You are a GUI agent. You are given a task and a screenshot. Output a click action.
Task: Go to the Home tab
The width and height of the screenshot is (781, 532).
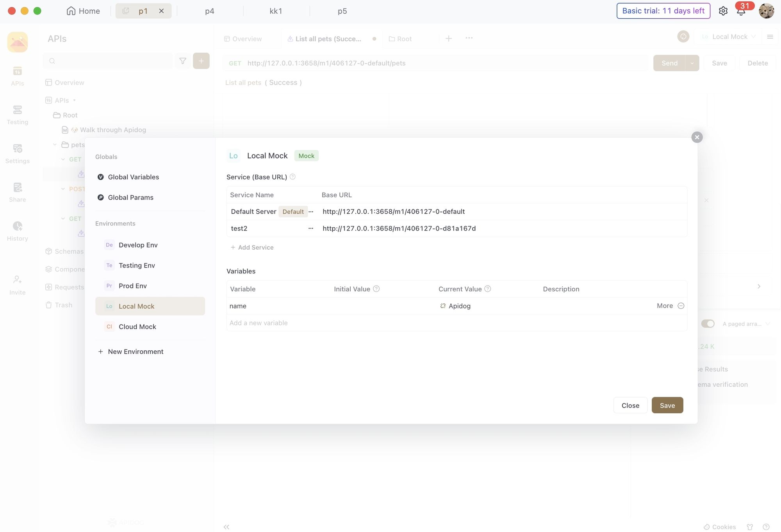tap(83, 11)
